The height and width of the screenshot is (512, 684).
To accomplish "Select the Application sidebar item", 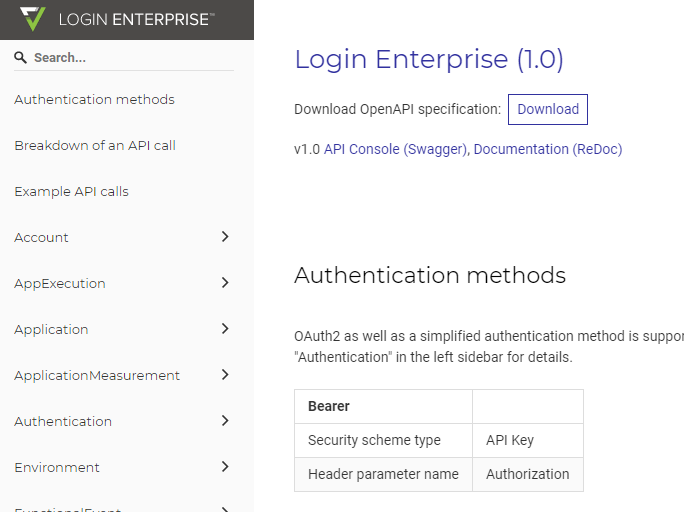I will [51, 329].
